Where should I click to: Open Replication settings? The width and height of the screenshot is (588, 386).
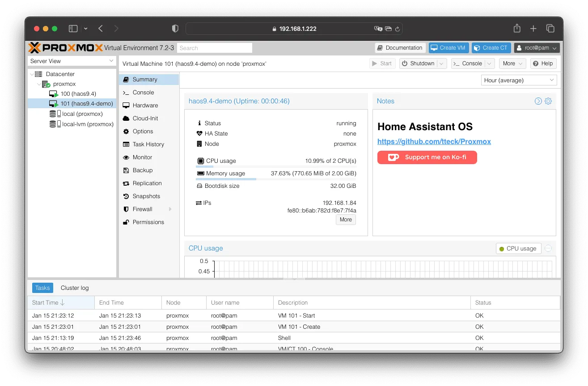(x=148, y=183)
